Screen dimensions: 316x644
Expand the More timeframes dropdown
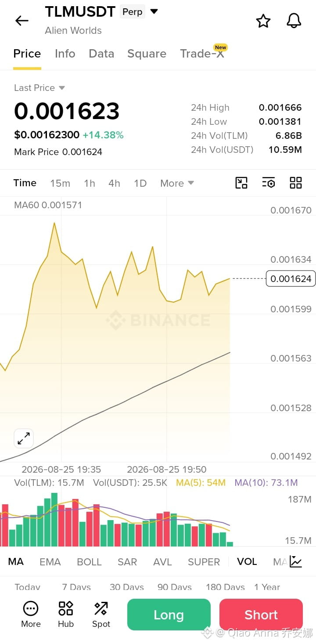tap(177, 183)
